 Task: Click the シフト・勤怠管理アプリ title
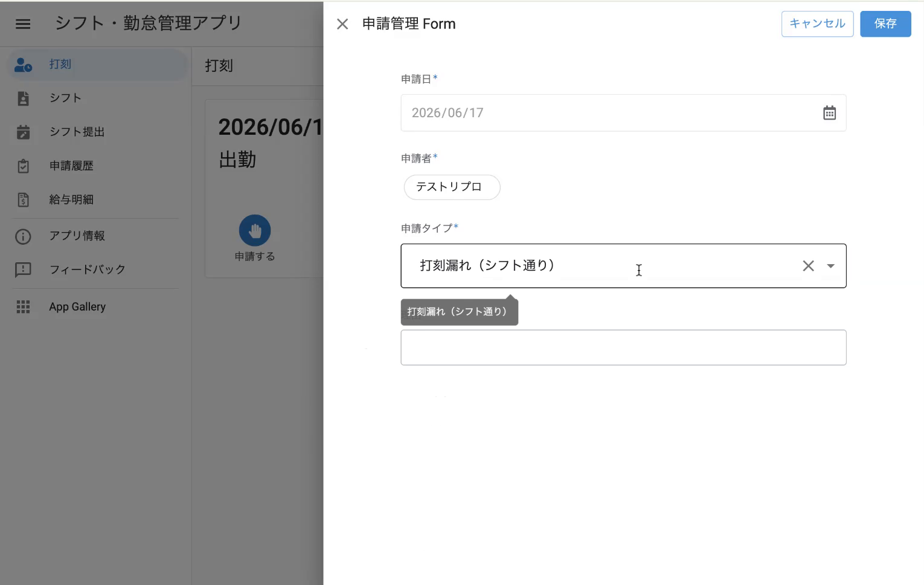[x=149, y=24]
